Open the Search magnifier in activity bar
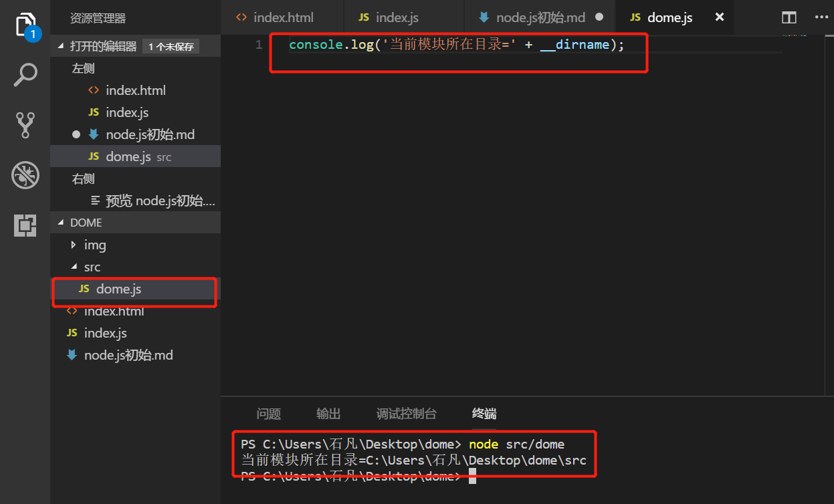 tap(25, 75)
